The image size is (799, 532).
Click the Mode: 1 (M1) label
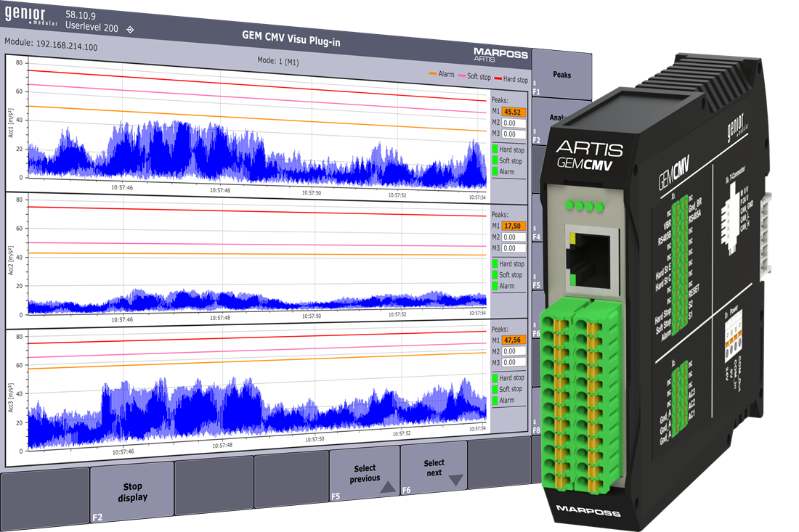(277, 61)
